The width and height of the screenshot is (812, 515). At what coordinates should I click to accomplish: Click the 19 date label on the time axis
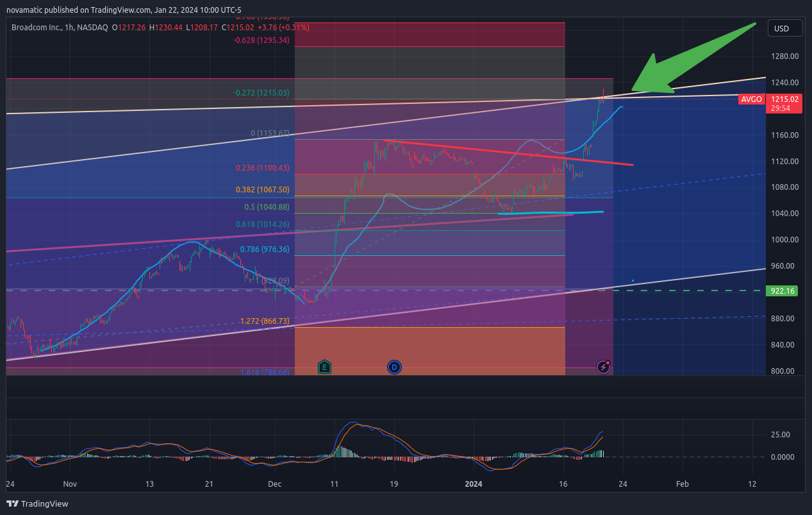click(394, 484)
